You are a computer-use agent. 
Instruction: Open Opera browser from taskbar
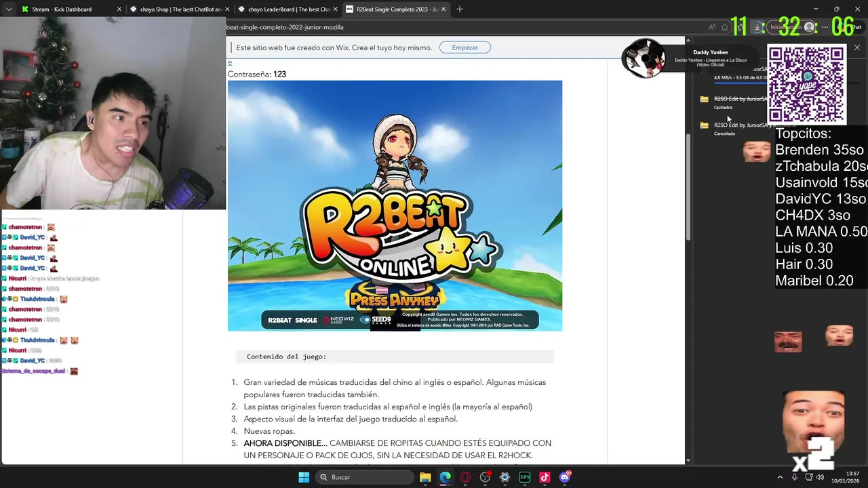465,477
